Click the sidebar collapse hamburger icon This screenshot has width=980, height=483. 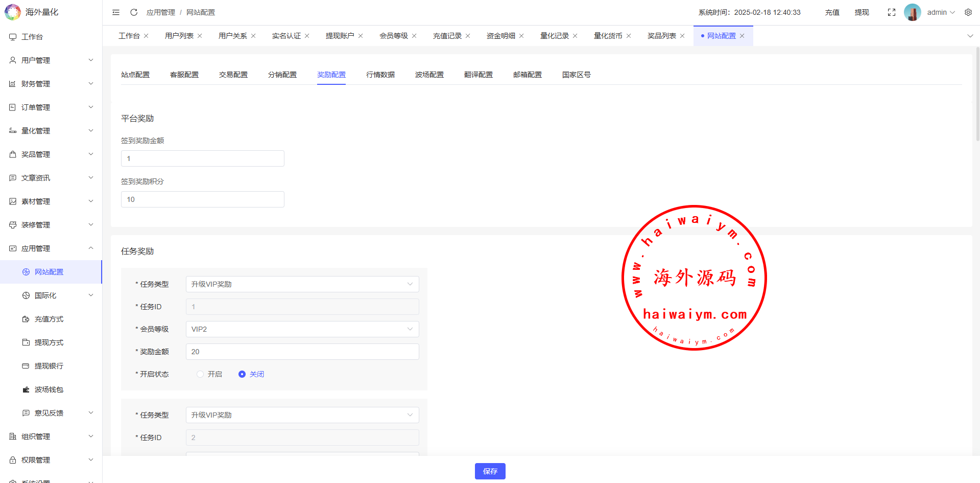coord(116,12)
